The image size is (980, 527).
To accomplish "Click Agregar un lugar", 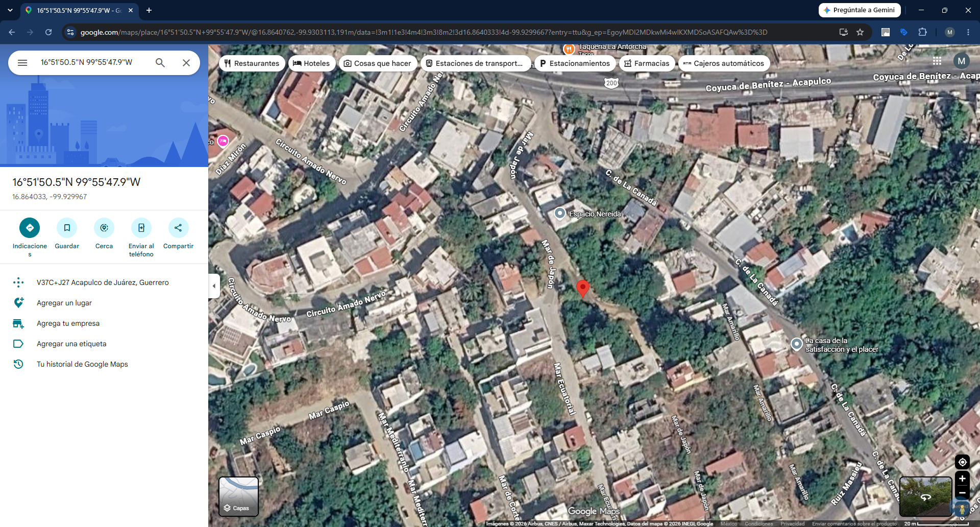I will [104, 303].
